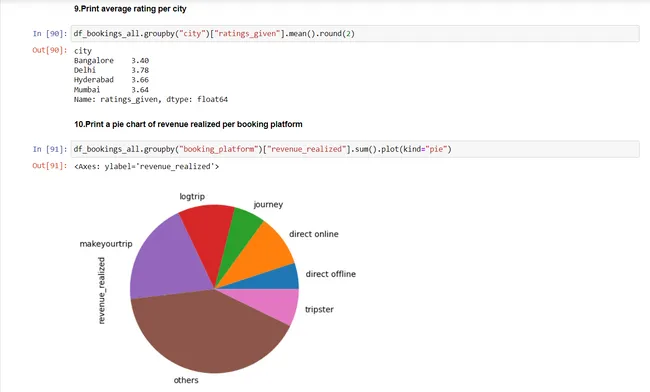Image resolution: width=650 pixels, height=392 pixels.
Task: Click the Axes ylabel output text
Action: click(x=146, y=166)
